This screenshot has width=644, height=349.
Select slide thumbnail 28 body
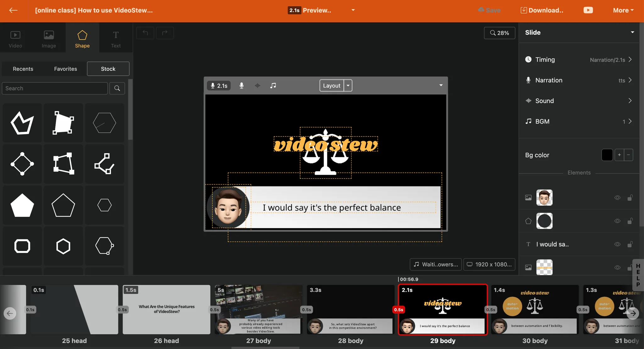pyautogui.click(x=351, y=310)
